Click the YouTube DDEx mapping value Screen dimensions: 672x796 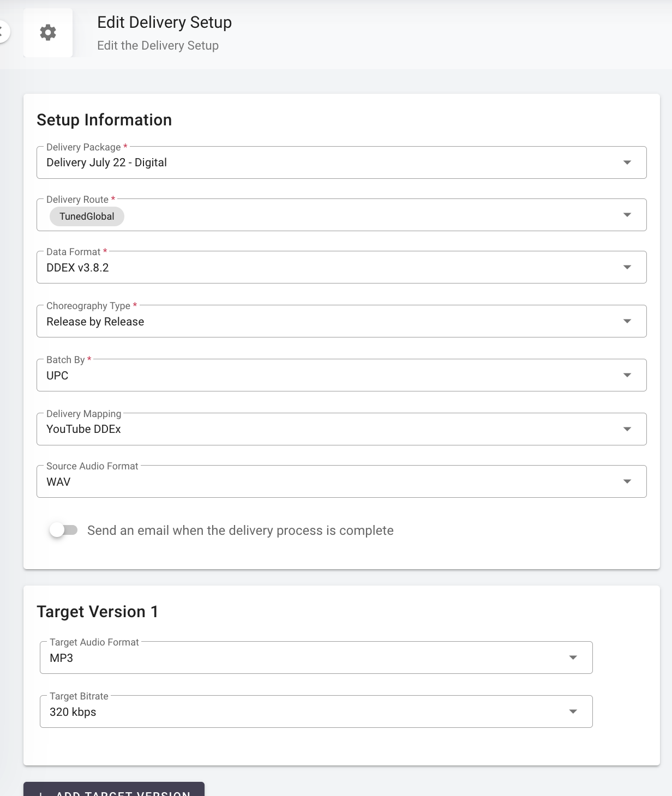tap(83, 429)
